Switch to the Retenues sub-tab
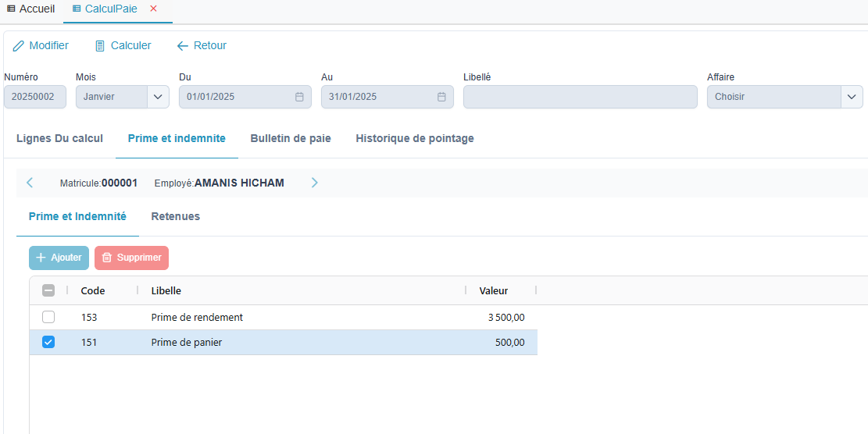868x434 pixels. [176, 216]
